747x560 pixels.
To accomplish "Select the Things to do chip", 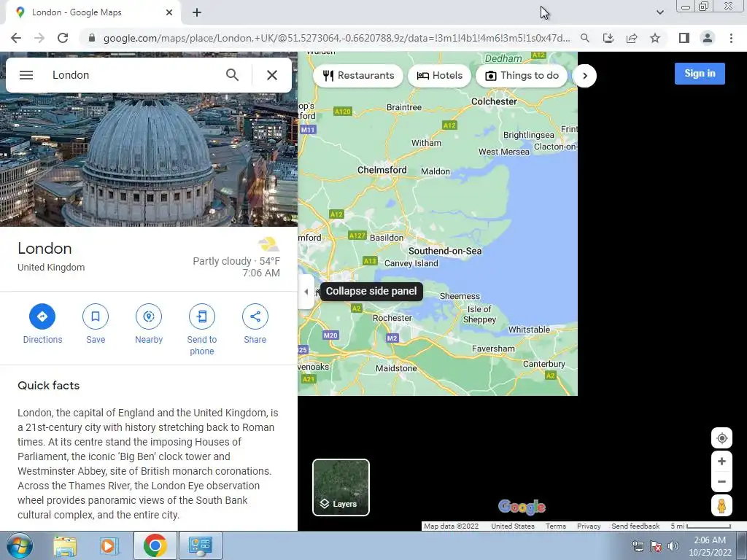I will coord(522,75).
